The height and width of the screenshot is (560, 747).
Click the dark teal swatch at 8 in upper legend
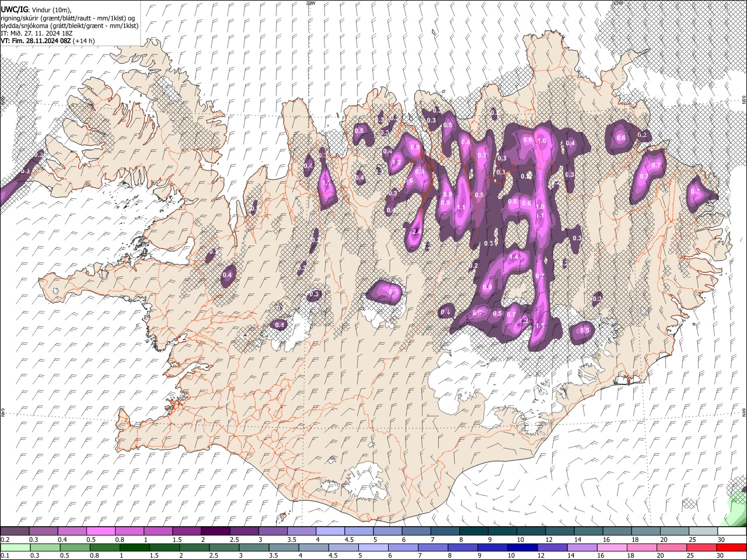coord(474,531)
